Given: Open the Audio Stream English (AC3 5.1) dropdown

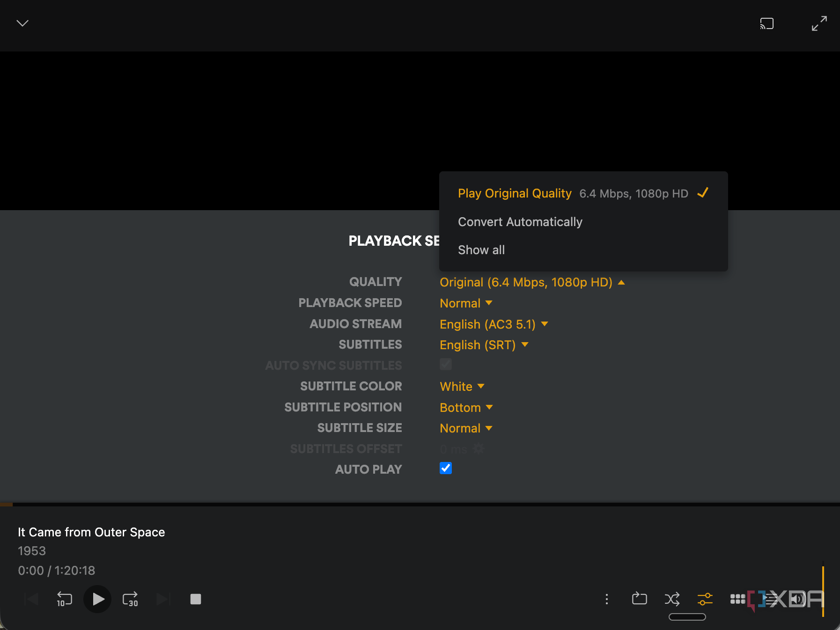Looking at the screenshot, I should tap(494, 324).
